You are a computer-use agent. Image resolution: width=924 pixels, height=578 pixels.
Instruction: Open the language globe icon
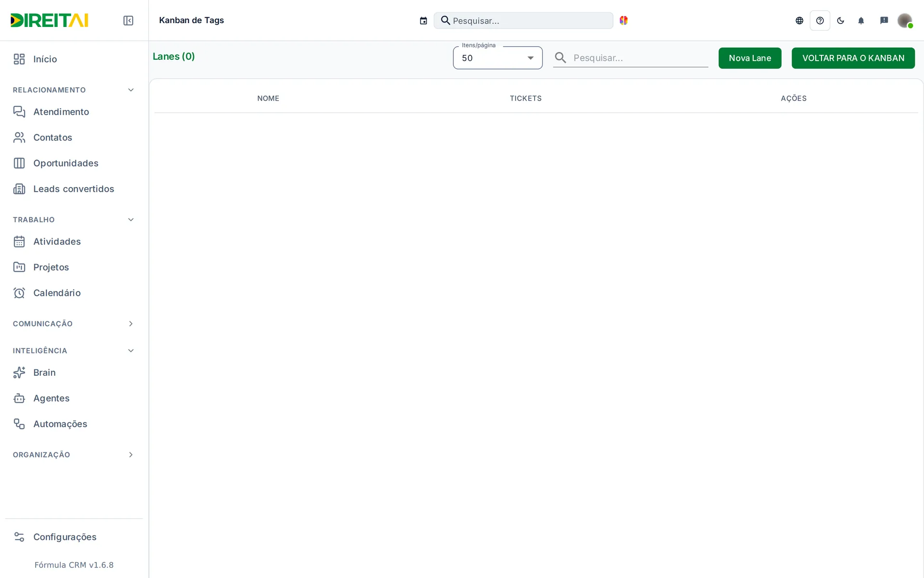(799, 20)
